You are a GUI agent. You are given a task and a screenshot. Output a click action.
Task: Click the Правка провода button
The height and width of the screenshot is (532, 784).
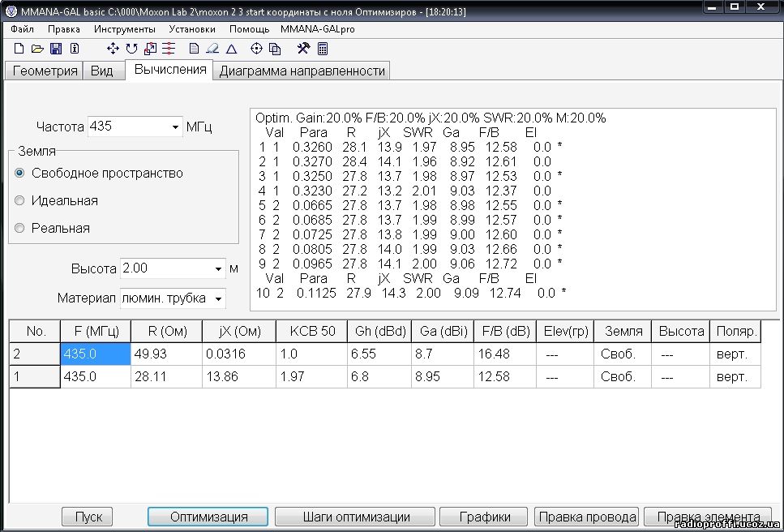pos(587,517)
